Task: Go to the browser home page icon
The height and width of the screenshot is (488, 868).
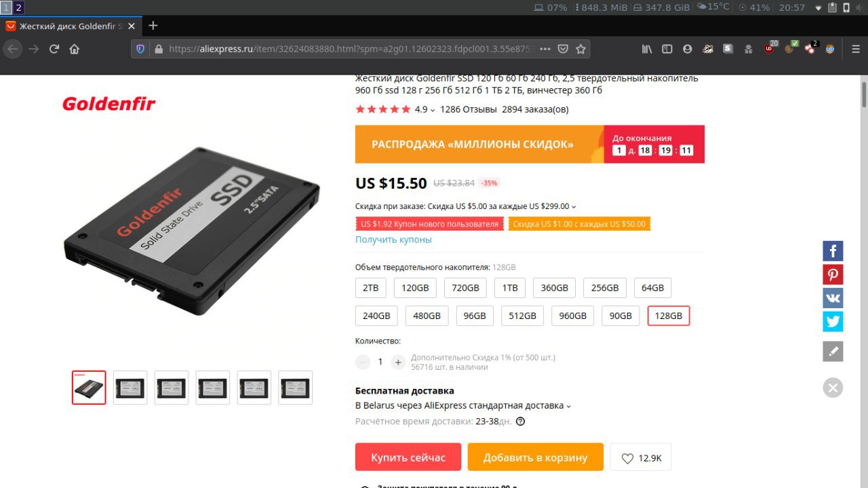Action: 75,49
